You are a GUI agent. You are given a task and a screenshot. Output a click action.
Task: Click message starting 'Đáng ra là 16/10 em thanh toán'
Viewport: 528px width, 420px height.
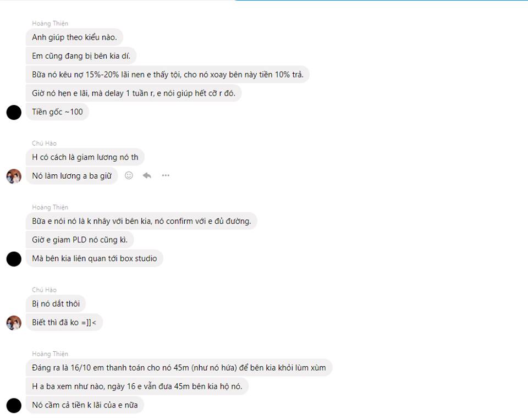(x=179, y=367)
